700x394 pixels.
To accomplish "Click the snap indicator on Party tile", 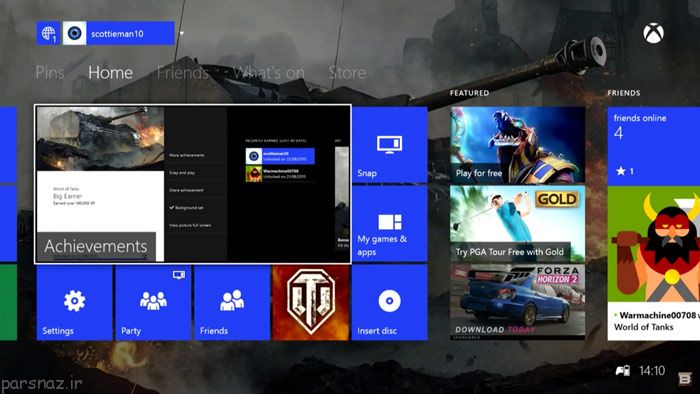I will tap(179, 274).
